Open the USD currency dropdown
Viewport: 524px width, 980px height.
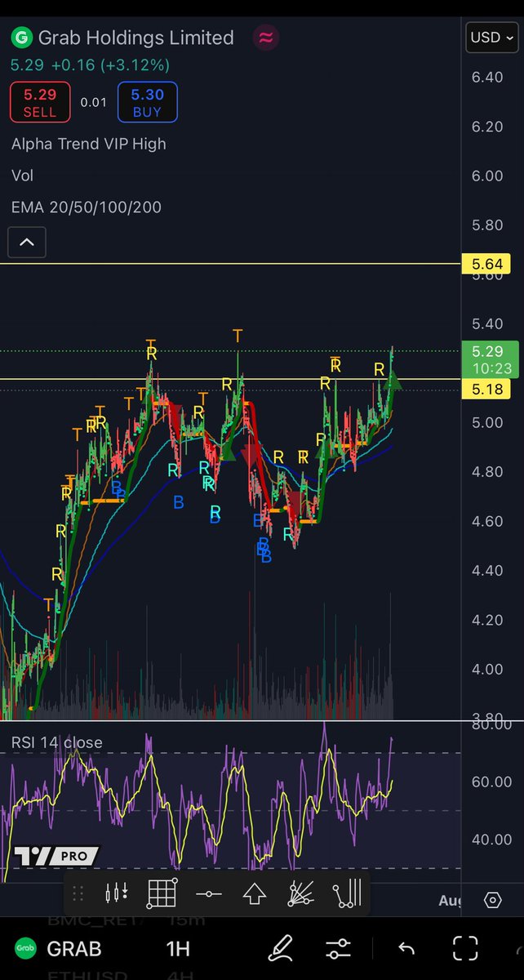(x=491, y=38)
